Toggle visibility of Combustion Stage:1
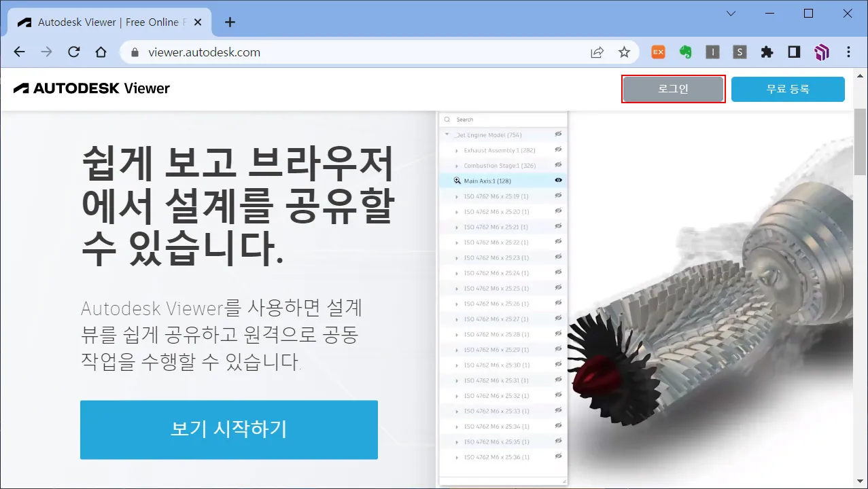 click(x=559, y=165)
